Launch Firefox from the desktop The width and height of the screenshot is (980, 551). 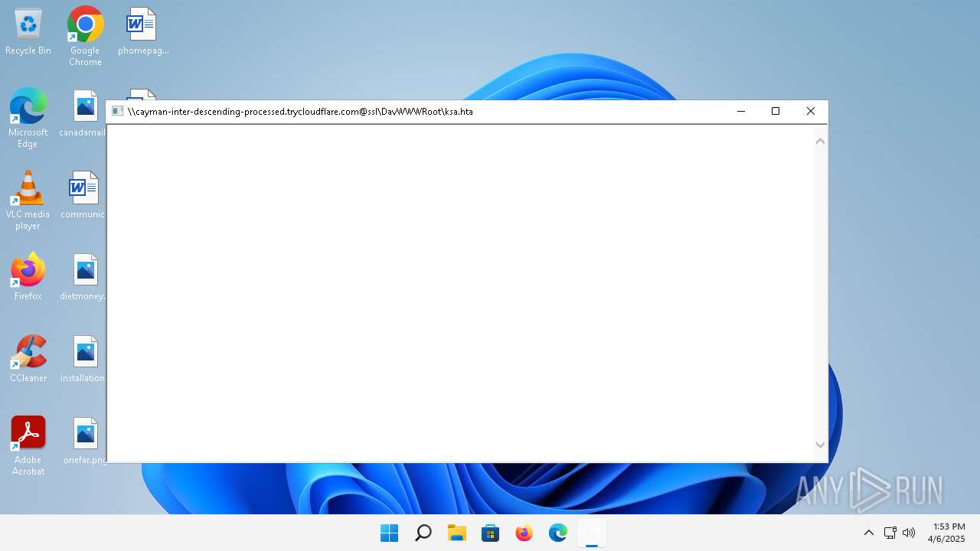click(28, 277)
